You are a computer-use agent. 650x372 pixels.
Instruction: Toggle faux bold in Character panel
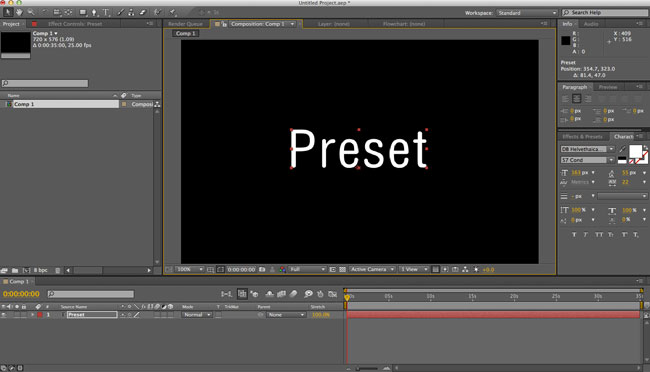point(574,235)
